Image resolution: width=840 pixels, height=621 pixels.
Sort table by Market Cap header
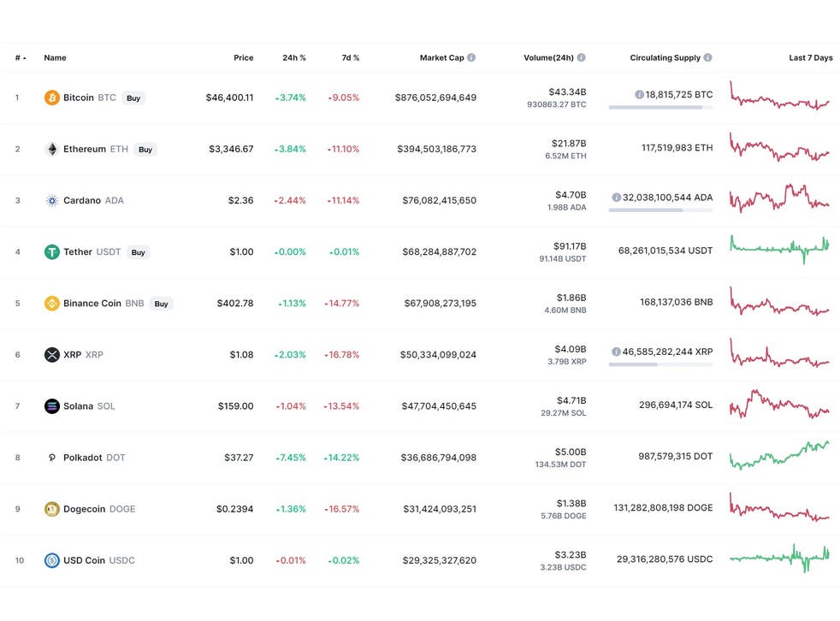442,58
